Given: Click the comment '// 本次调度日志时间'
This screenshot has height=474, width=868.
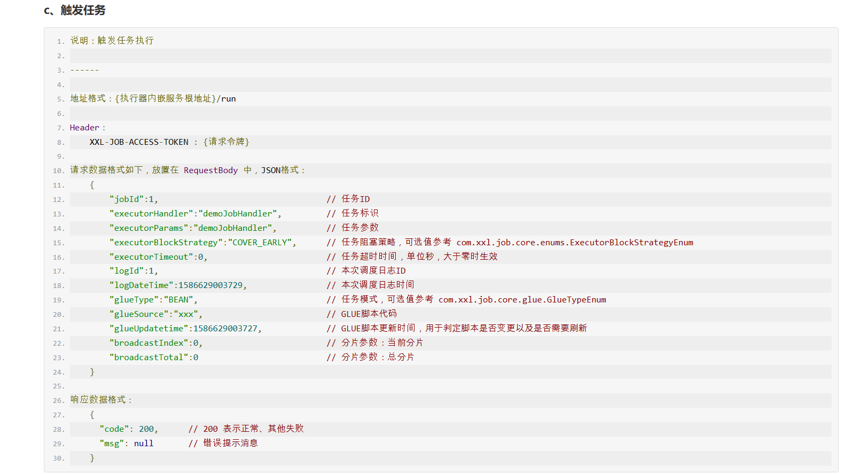Looking at the screenshot, I should pyautogui.click(x=371, y=285).
